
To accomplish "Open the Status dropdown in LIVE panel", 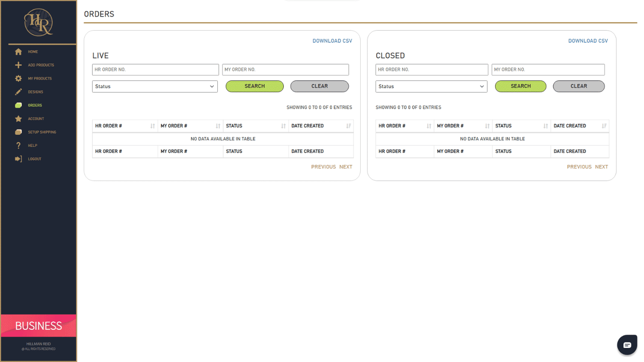I will pyautogui.click(x=154, y=86).
